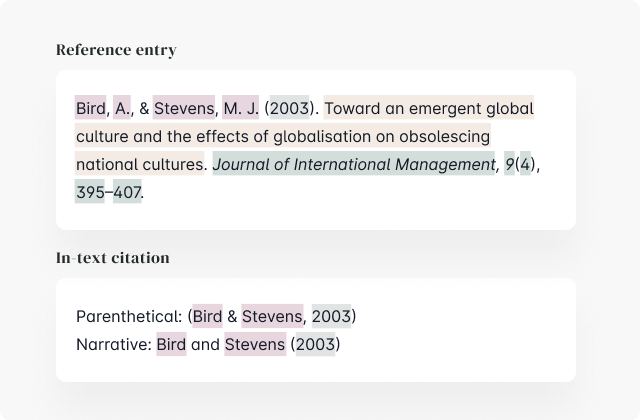Select "Stevens" in the parenthetical citation
This screenshot has width=640, height=420.
pyautogui.click(x=272, y=317)
